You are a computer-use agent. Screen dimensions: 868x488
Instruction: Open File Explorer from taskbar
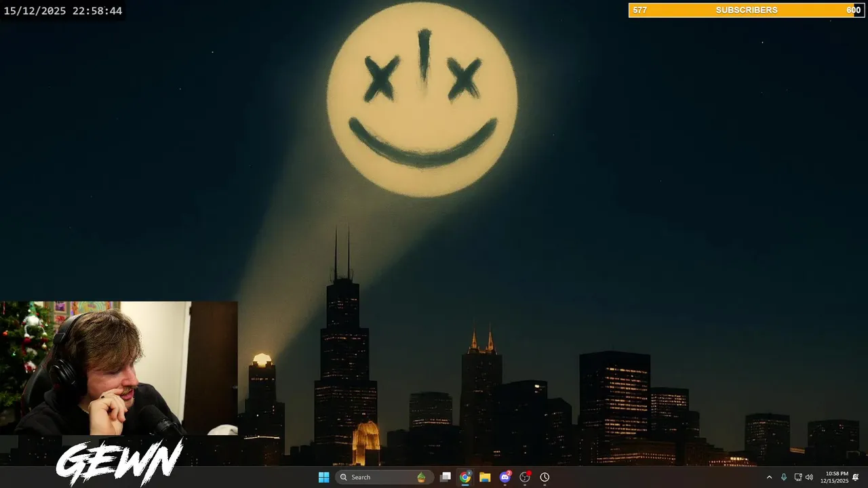pos(485,477)
